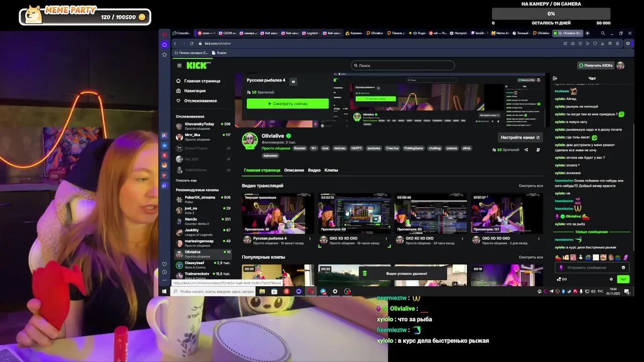Open the emoji picker in message field

point(623,267)
